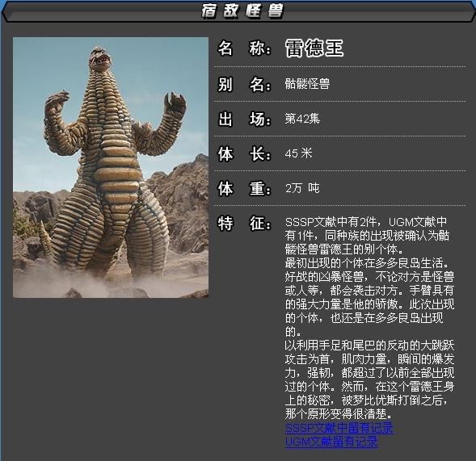Click the 雷德王 monster photo

point(111,167)
